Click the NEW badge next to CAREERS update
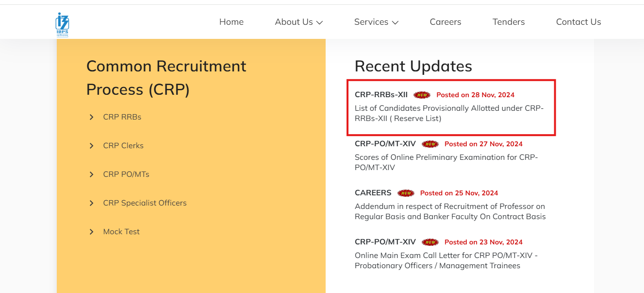 pos(406,193)
